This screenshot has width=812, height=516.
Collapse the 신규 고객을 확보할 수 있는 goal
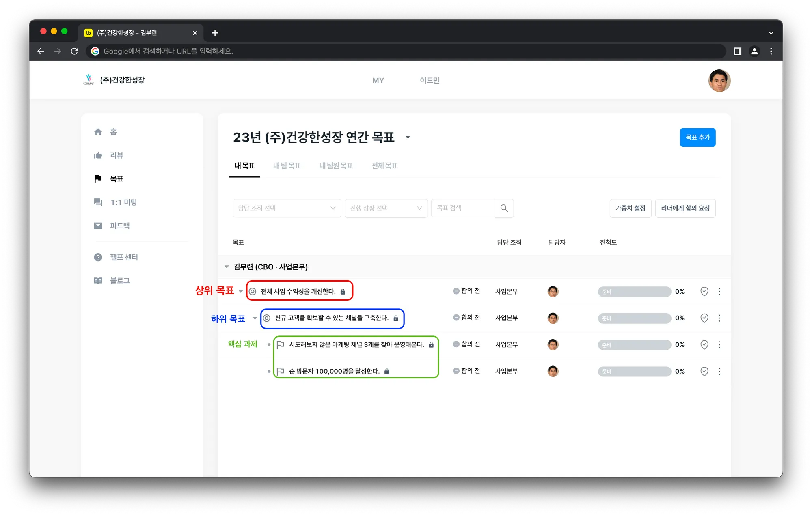point(255,318)
